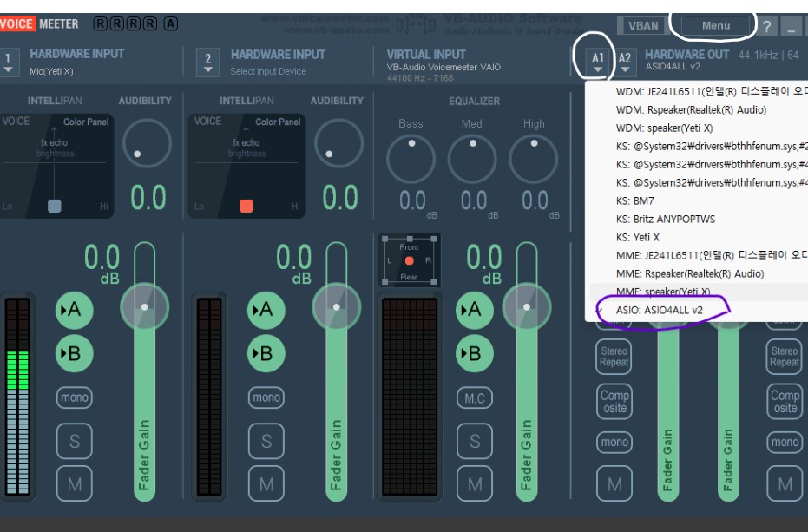
Task: Click Select Input Device on input 2
Action: point(268,72)
